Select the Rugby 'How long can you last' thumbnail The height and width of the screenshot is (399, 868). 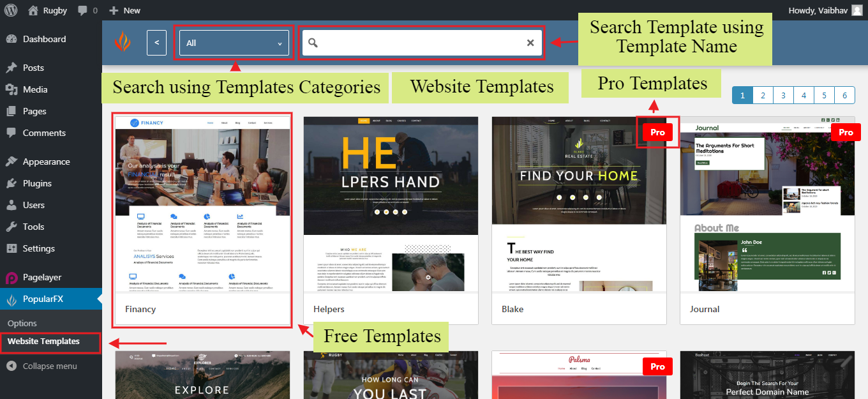click(391, 375)
